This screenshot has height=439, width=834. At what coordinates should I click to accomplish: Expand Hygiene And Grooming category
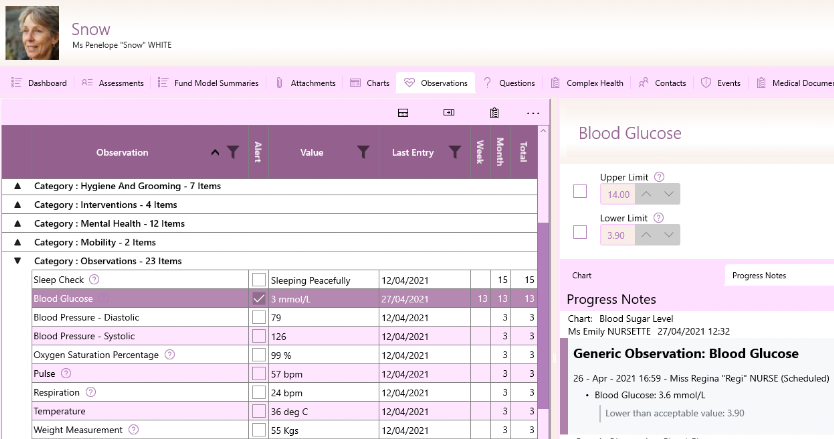[x=18, y=186]
